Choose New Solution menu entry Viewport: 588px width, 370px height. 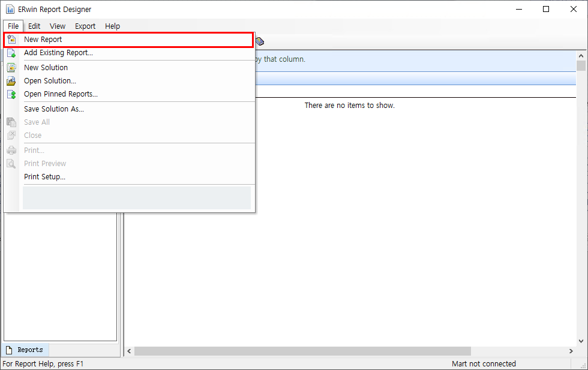(x=129, y=68)
